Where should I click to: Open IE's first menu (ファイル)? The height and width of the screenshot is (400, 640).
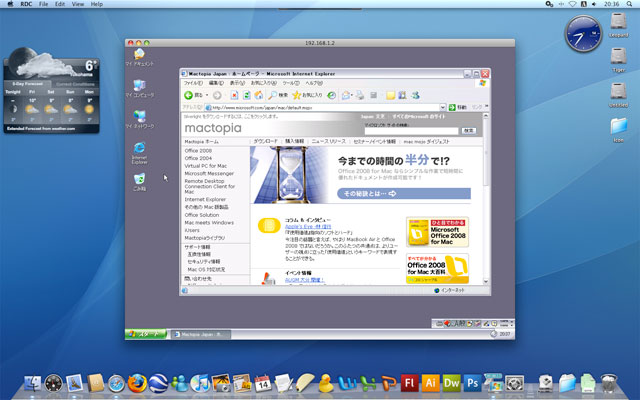coord(193,83)
